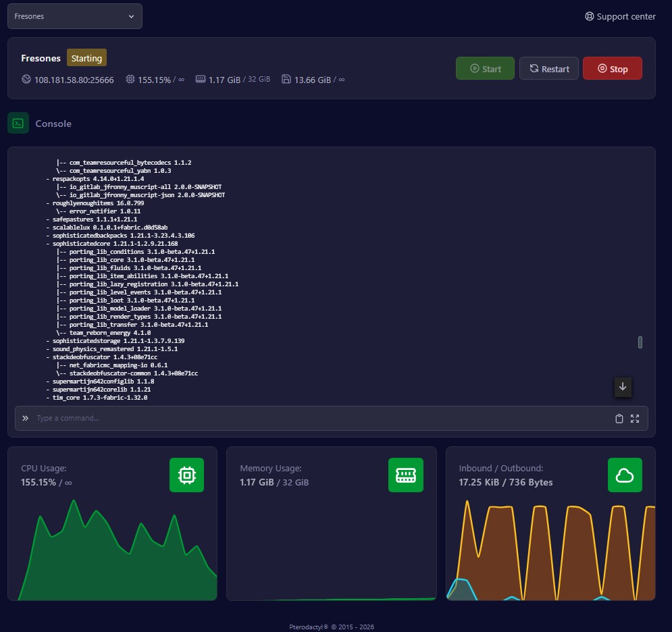Click the disk save icon beside 13.66 GiB
The image size is (672, 632).
point(286,79)
